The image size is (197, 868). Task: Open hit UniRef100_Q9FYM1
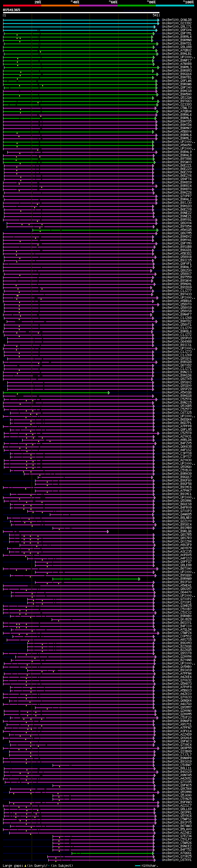(176, 33)
